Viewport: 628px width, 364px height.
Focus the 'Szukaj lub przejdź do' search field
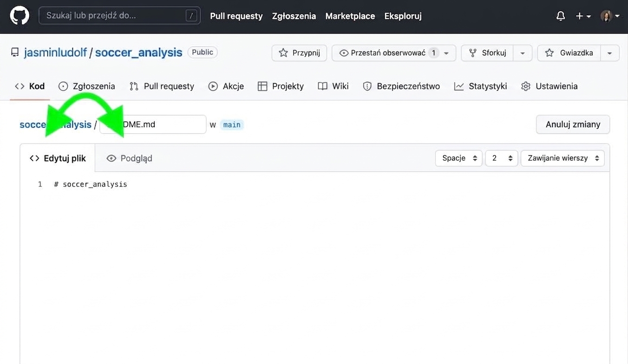pos(119,16)
